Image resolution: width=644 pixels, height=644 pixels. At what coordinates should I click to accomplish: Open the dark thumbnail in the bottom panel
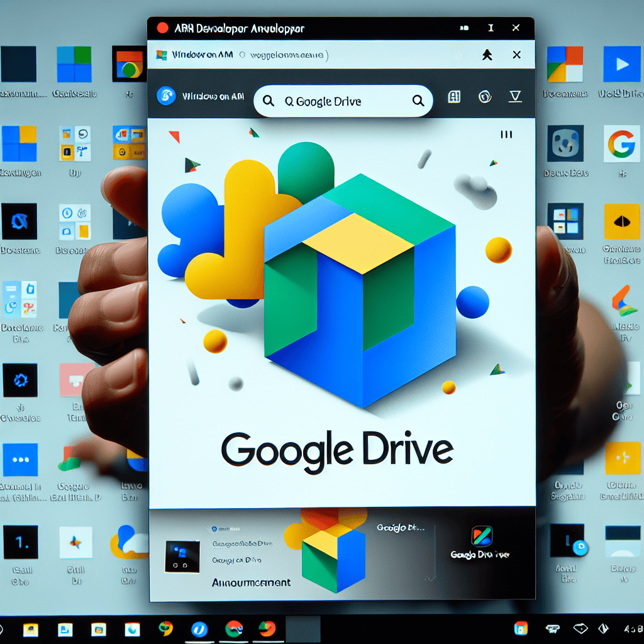click(x=182, y=557)
